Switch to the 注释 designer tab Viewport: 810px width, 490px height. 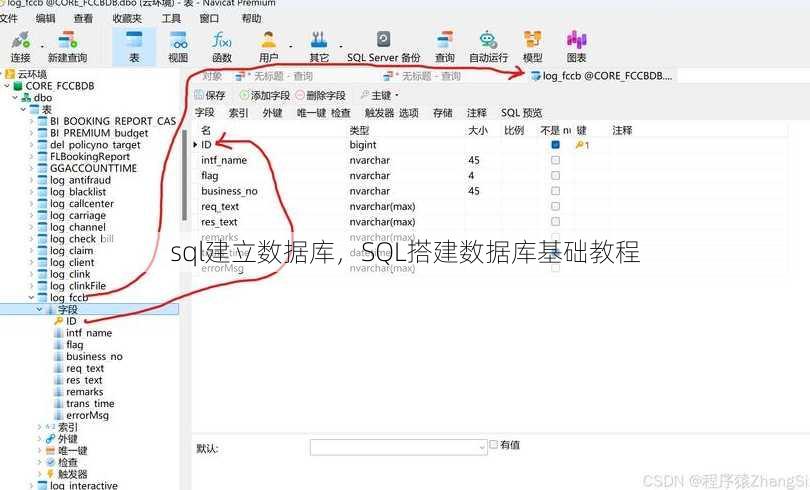[476, 113]
